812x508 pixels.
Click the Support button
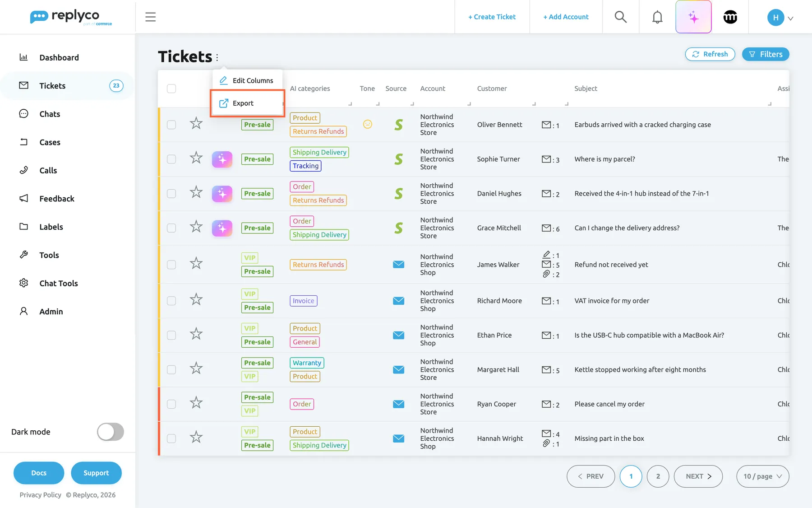click(x=96, y=473)
